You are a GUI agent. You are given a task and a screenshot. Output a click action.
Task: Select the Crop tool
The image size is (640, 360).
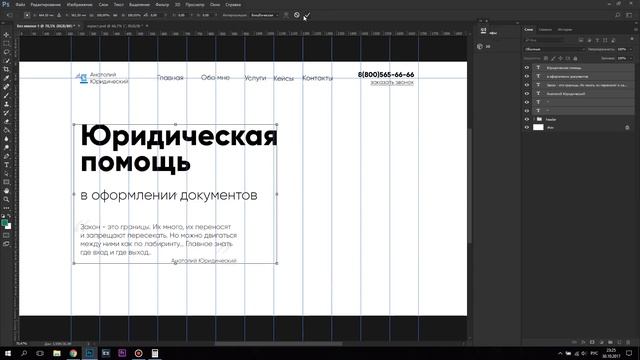6,69
